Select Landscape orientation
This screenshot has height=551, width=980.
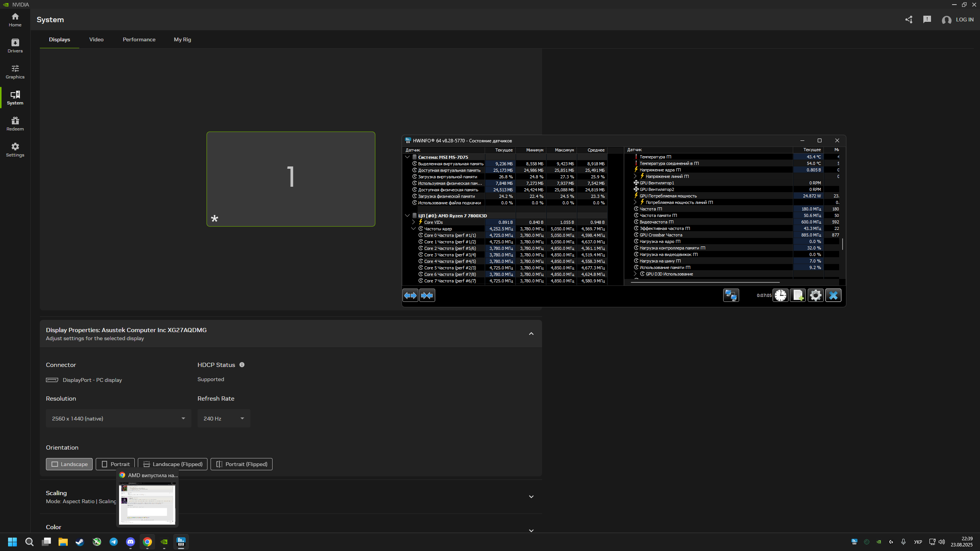point(69,464)
